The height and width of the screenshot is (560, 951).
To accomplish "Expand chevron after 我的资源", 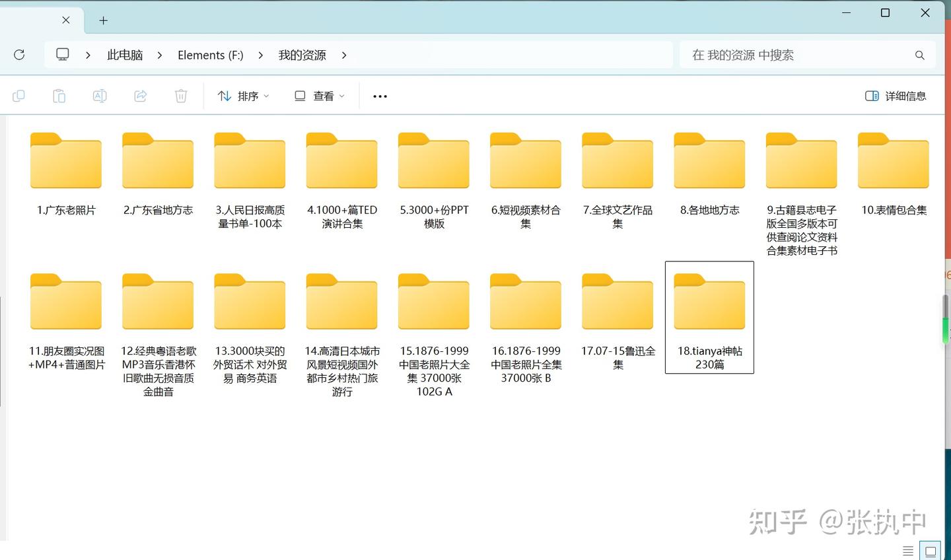I will 344,55.
